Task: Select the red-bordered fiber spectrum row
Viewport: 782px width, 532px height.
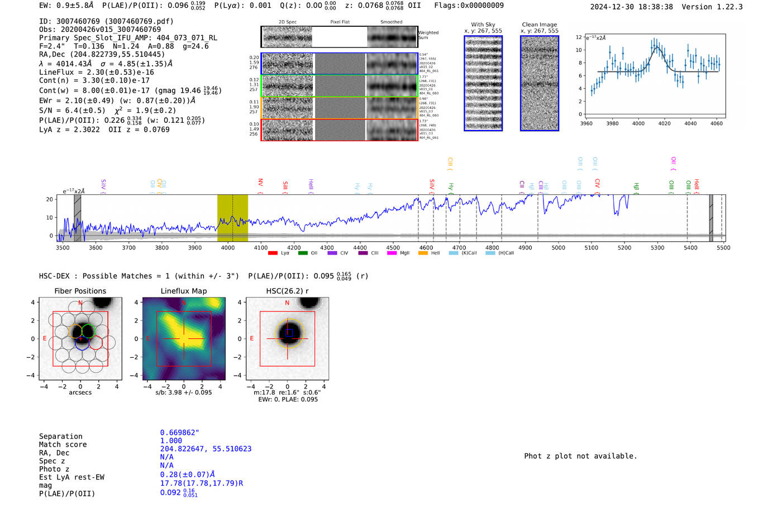Action: [x=340, y=130]
